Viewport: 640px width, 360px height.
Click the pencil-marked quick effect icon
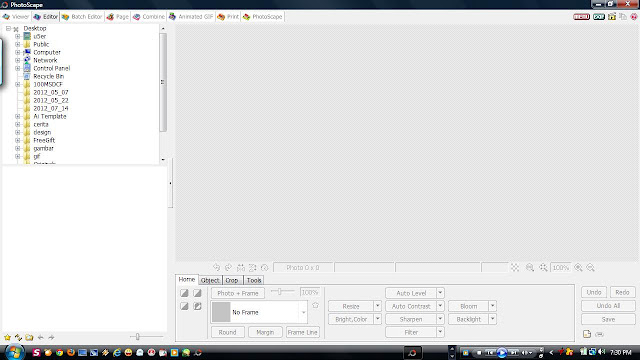coord(198,306)
